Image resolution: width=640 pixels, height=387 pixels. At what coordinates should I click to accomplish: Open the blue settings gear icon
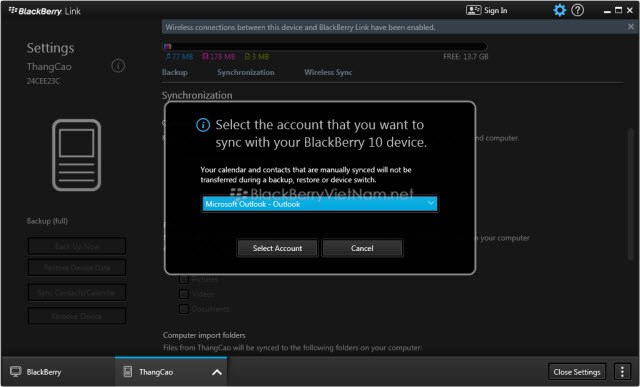(560, 10)
